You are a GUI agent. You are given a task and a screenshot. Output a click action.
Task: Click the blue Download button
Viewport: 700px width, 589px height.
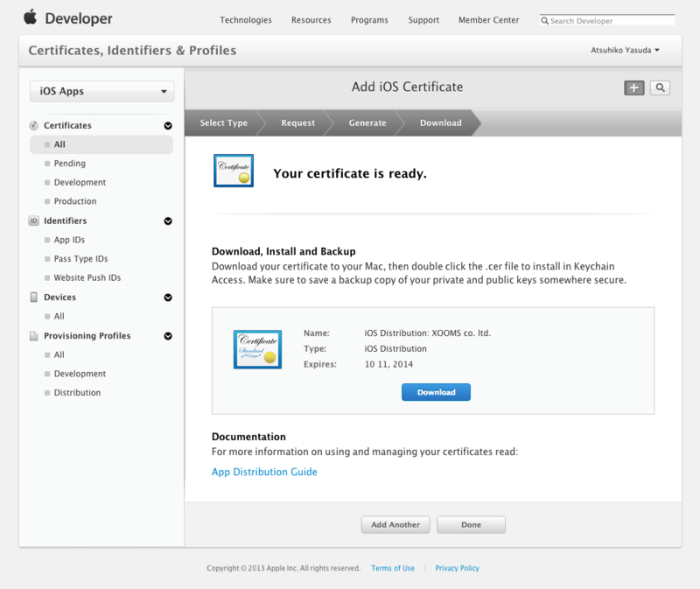point(436,392)
